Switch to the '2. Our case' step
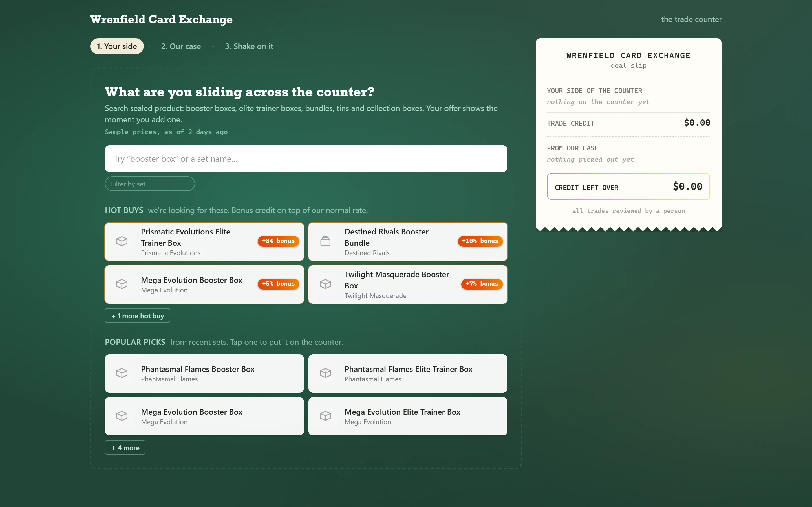The image size is (812, 507). [x=181, y=46]
